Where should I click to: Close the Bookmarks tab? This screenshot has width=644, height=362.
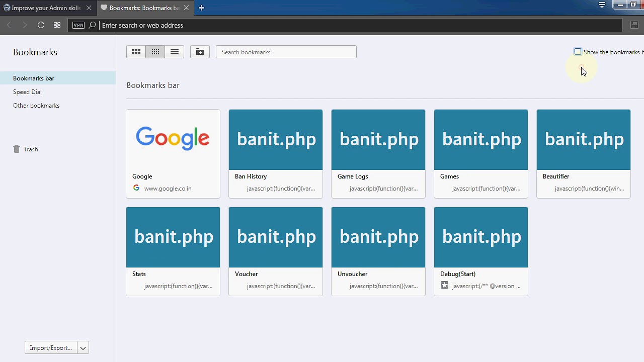[x=186, y=8]
